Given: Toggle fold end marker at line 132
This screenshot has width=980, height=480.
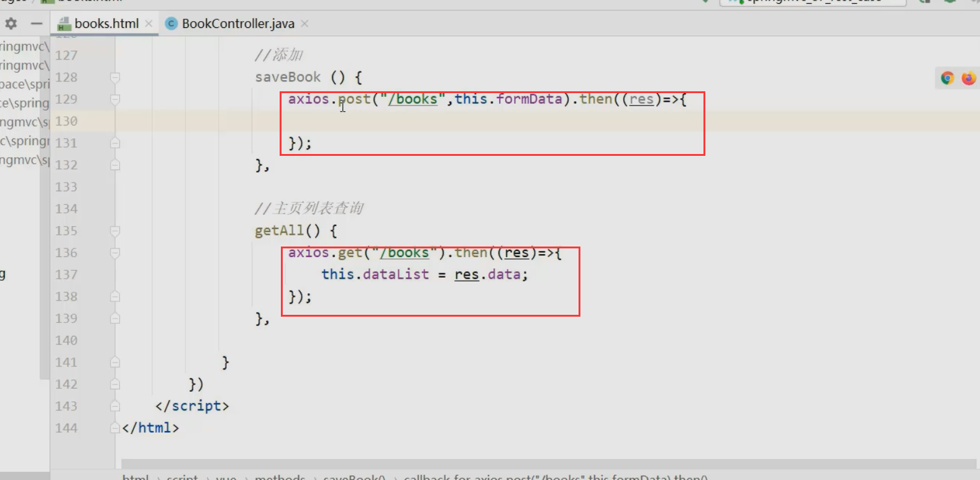Looking at the screenshot, I should pyautogui.click(x=115, y=165).
